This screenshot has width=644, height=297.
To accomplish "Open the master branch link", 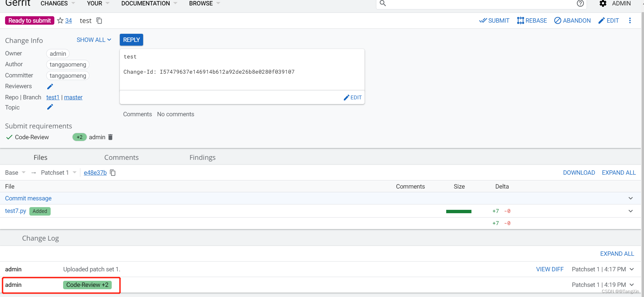I will tap(73, 97).
